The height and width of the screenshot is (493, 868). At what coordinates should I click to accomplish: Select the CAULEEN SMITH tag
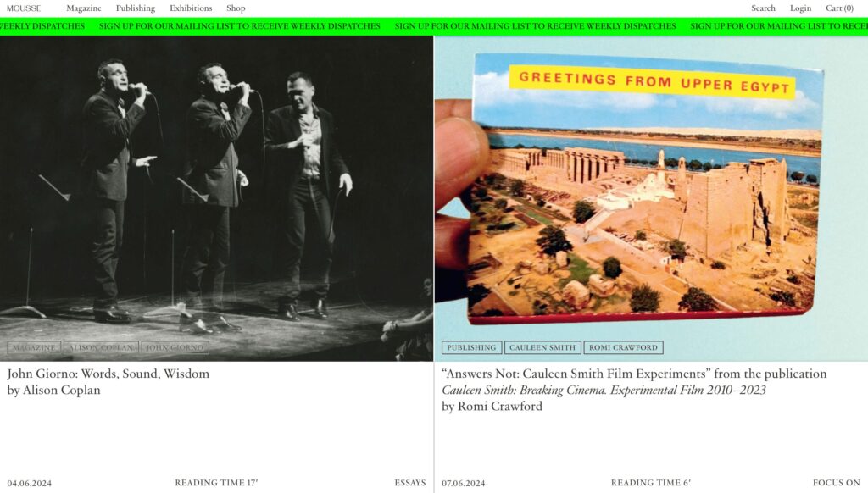[542, 347]
